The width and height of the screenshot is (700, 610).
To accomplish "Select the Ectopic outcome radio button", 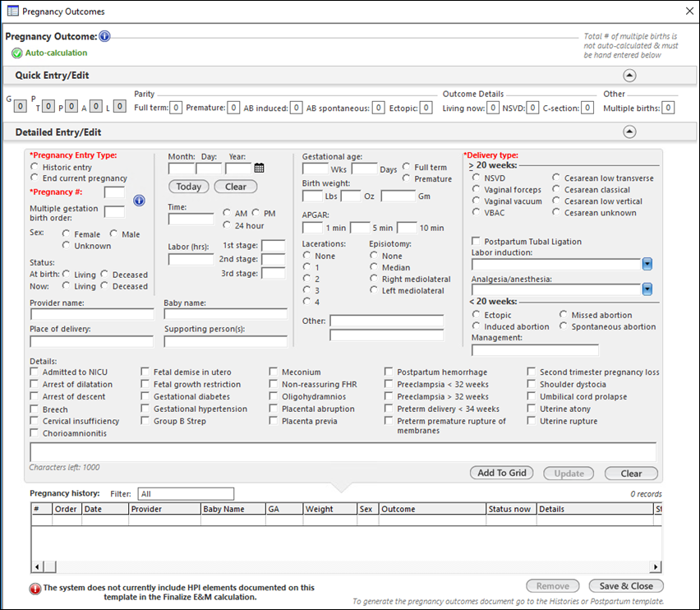I will tap(476, 314).
